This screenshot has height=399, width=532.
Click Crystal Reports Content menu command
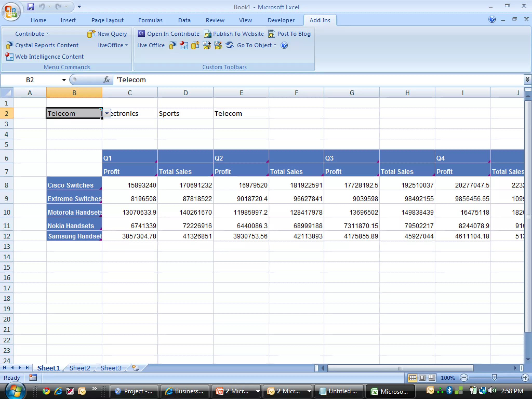(42, 45)
